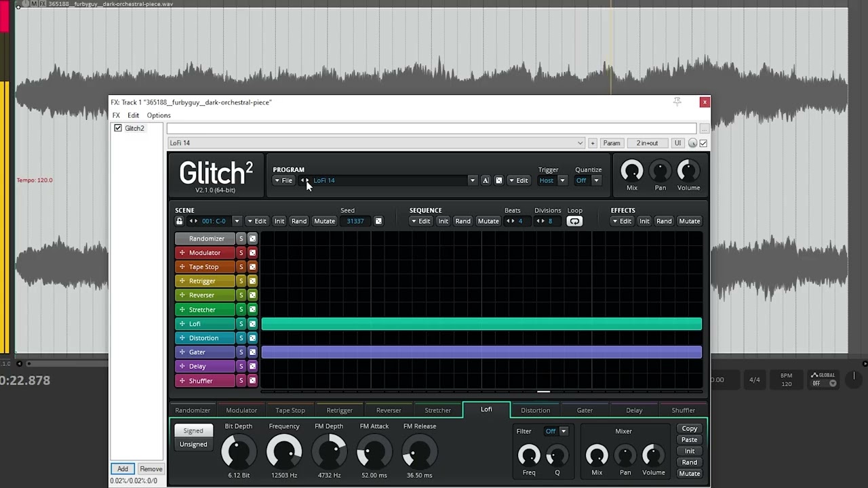Click the teal Lofi sequence block
Image resolution: width=868 pixels, height=488 pixels.
[x=481, y=324]
